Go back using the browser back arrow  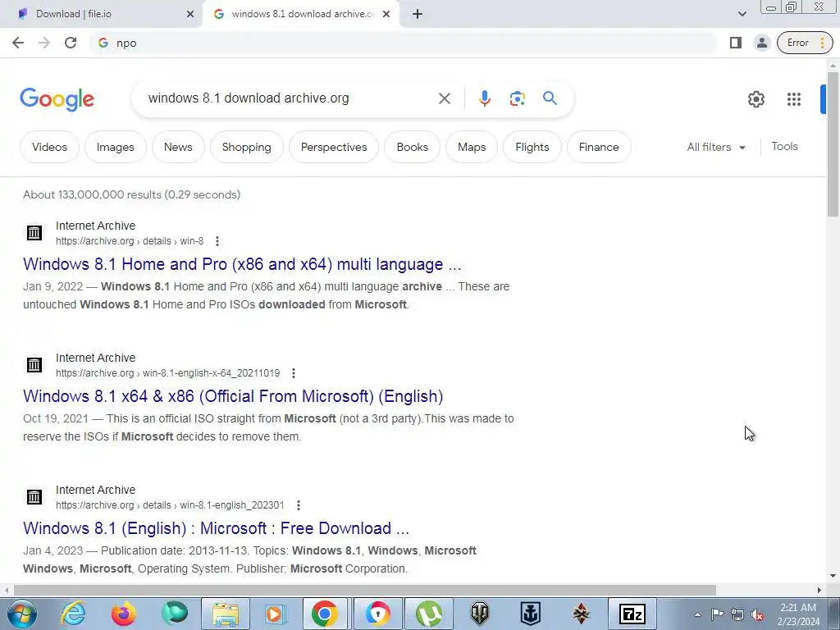point(18,43)
